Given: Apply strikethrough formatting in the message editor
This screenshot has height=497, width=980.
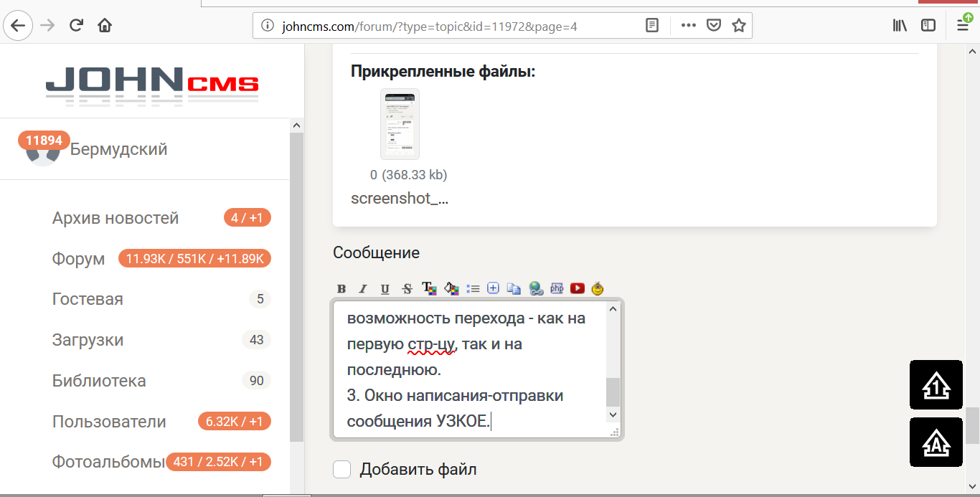Looking at the screenshot, I should tap(407, 288).
